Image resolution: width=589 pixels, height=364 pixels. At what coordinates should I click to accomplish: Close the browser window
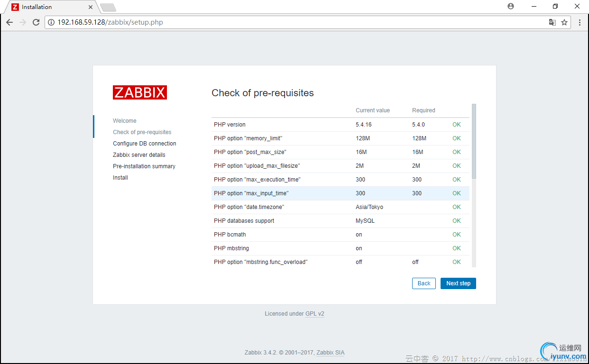point(577,6)
